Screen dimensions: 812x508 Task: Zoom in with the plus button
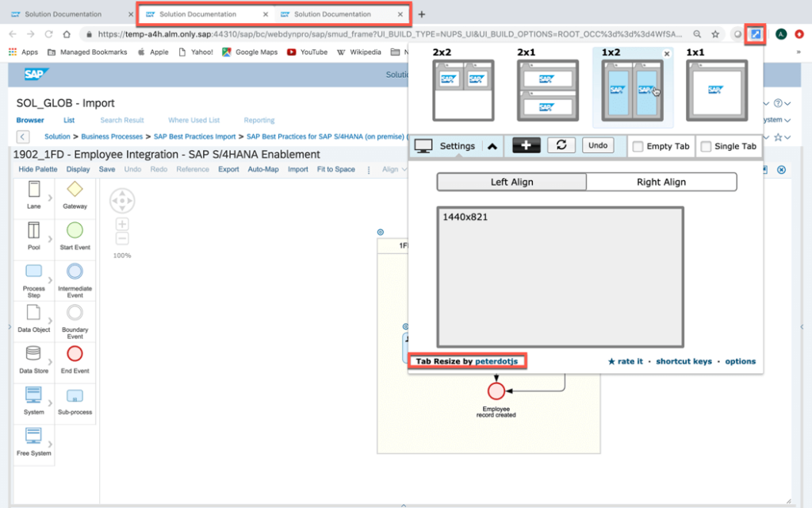[122, 224]
